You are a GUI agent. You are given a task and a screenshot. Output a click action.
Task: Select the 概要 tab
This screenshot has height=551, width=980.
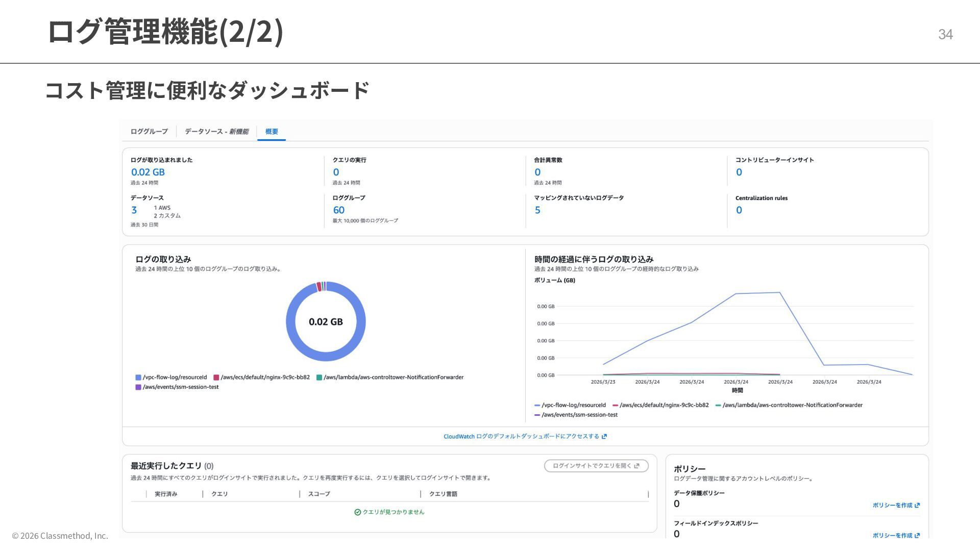coord(272,132)
